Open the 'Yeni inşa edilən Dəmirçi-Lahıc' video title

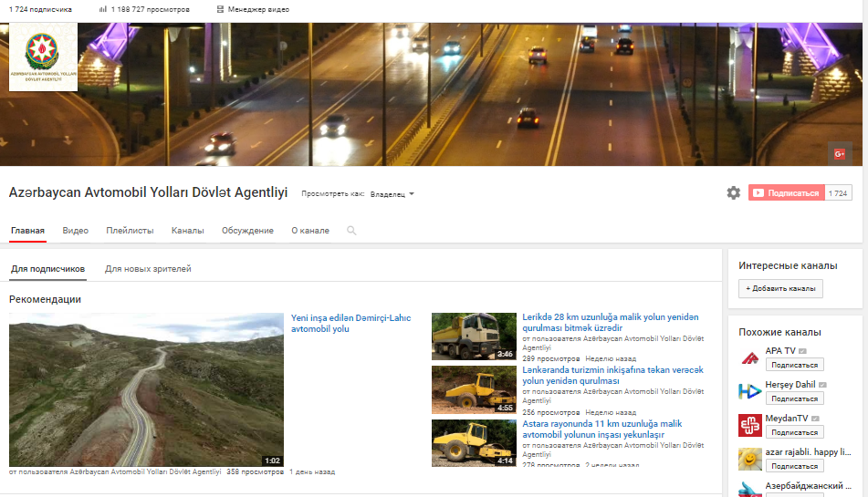coord(350,323)
